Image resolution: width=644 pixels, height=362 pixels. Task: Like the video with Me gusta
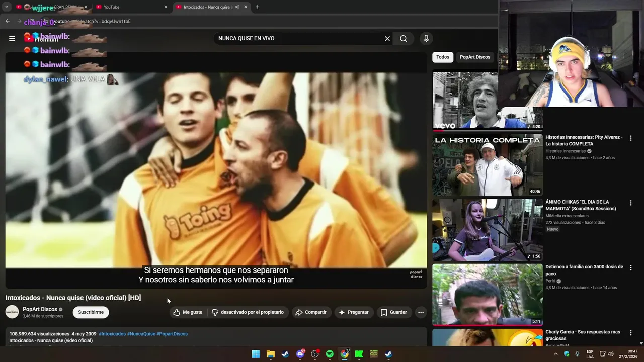click(x=188, y=312)
